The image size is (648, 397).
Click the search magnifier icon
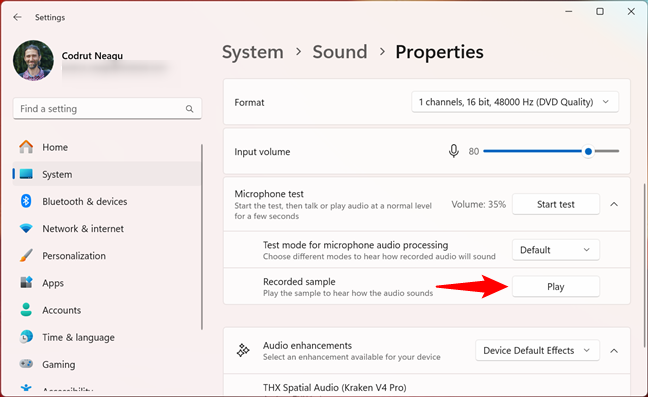coord(190,109)
